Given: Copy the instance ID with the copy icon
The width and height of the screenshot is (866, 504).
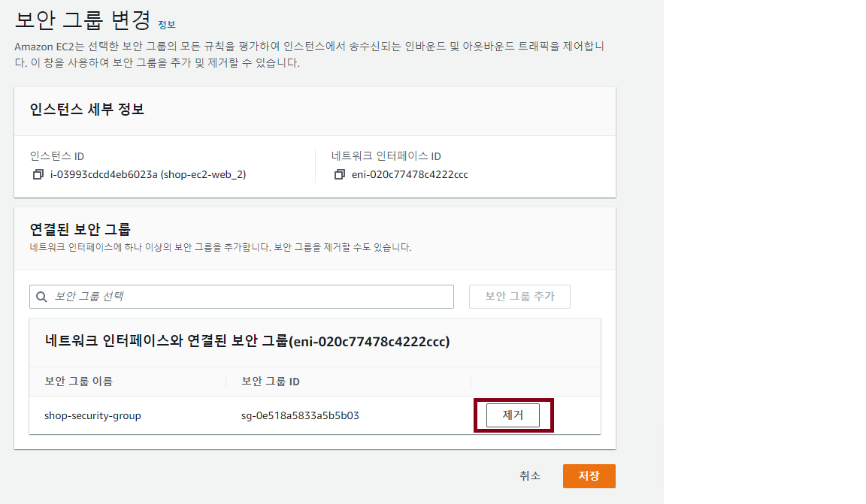Looking at the screenshot, I should tap(38, 174).
